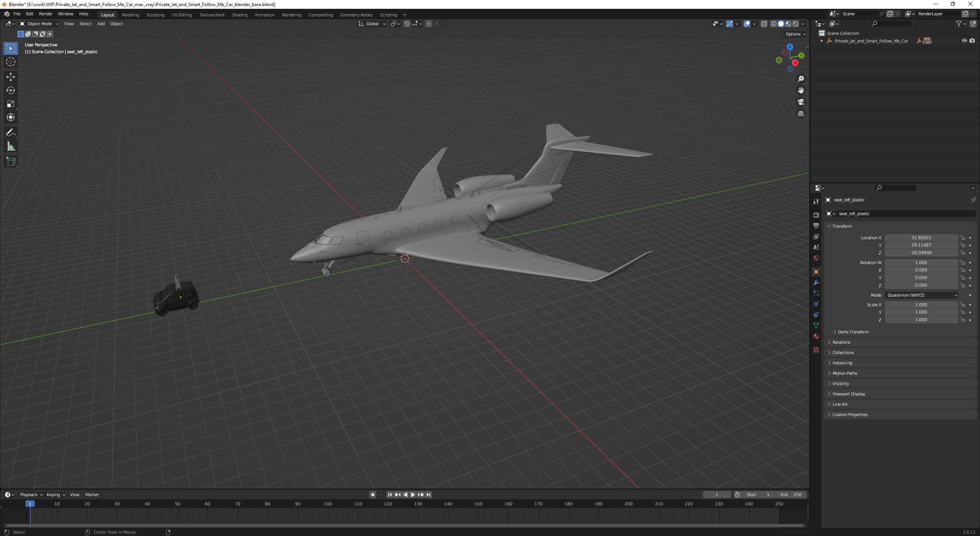Switch to the Modeling workspace tab
Viewport: 980px width, 536px height.
coord(130,15)
